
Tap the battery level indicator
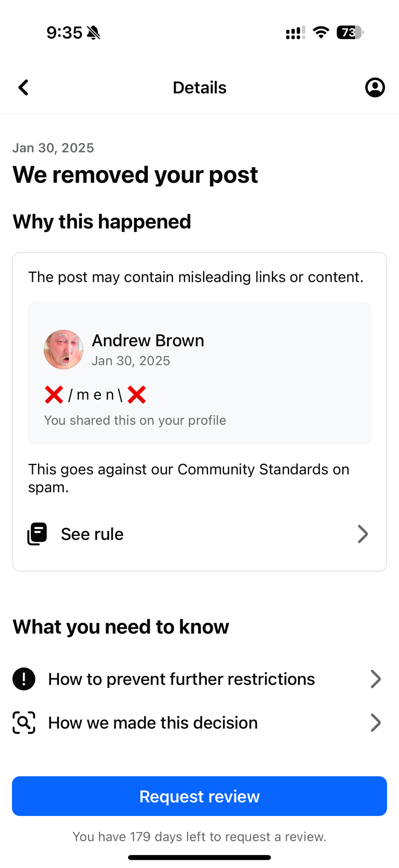tap(350, 33)
